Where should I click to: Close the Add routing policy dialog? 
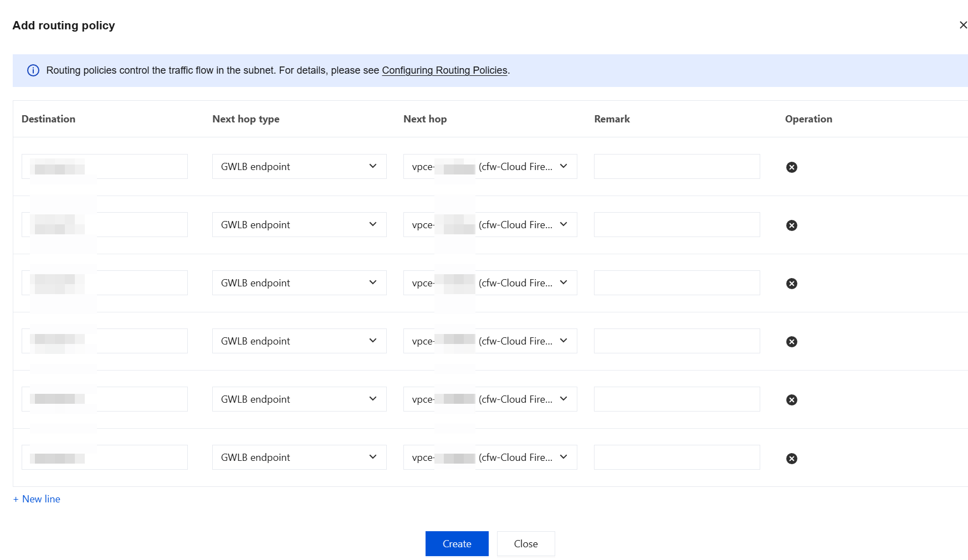(x=963, y=25)
